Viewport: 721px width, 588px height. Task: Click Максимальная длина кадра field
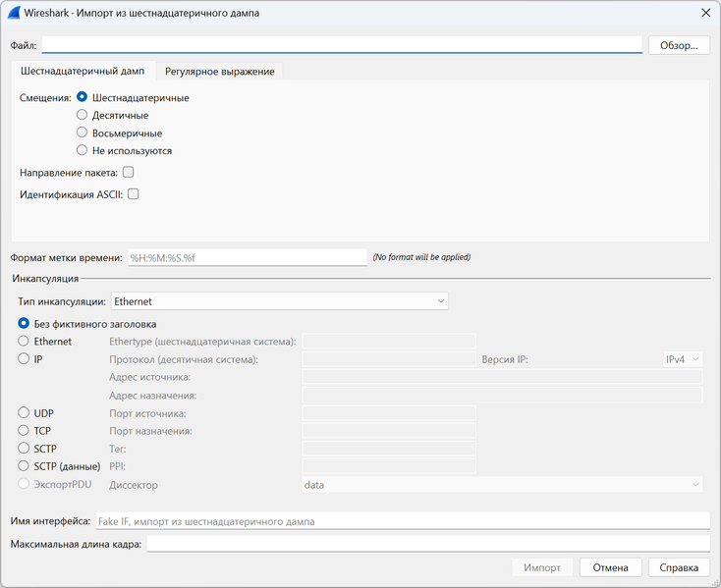coord(428,544)
